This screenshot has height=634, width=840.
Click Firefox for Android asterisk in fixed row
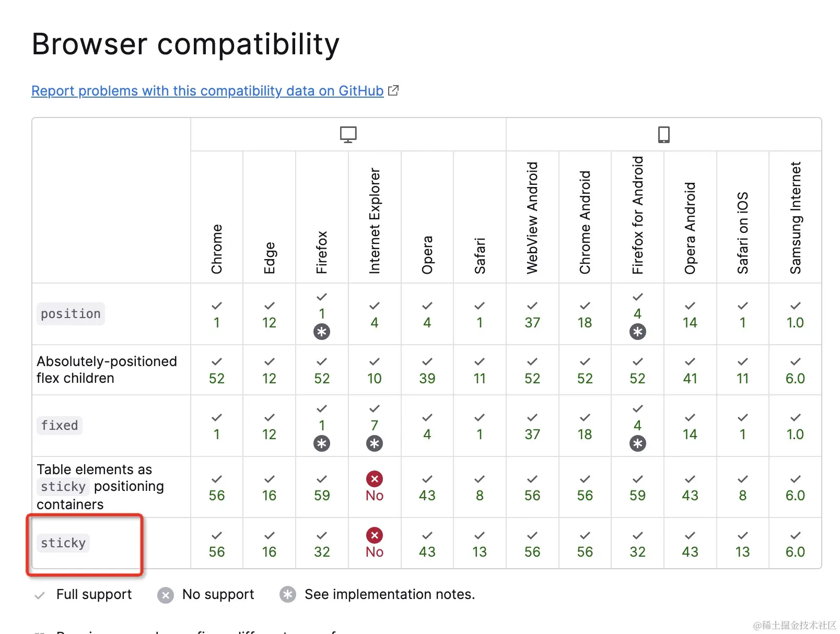(637, 443)
